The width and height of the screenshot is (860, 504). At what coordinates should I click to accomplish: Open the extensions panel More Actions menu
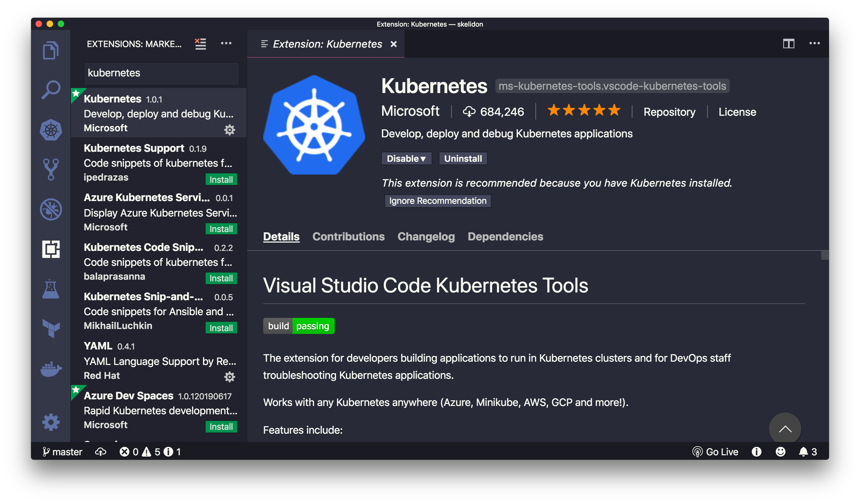(x=226, y=43)
